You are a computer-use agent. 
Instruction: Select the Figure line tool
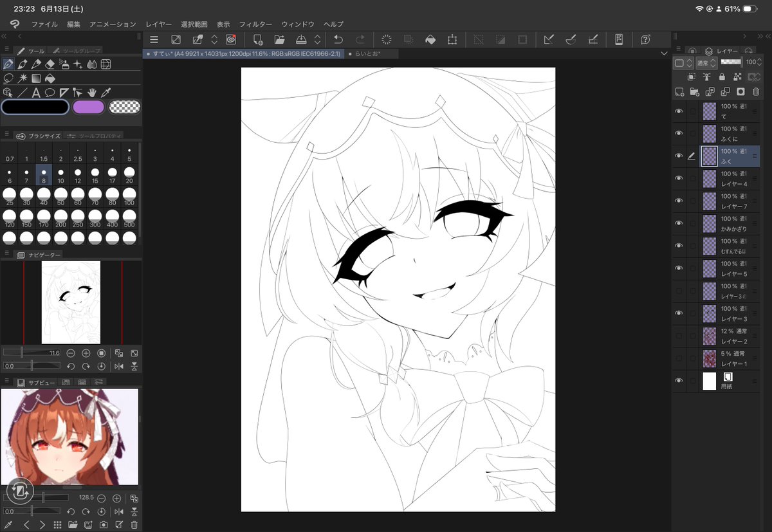click(23, 92)
